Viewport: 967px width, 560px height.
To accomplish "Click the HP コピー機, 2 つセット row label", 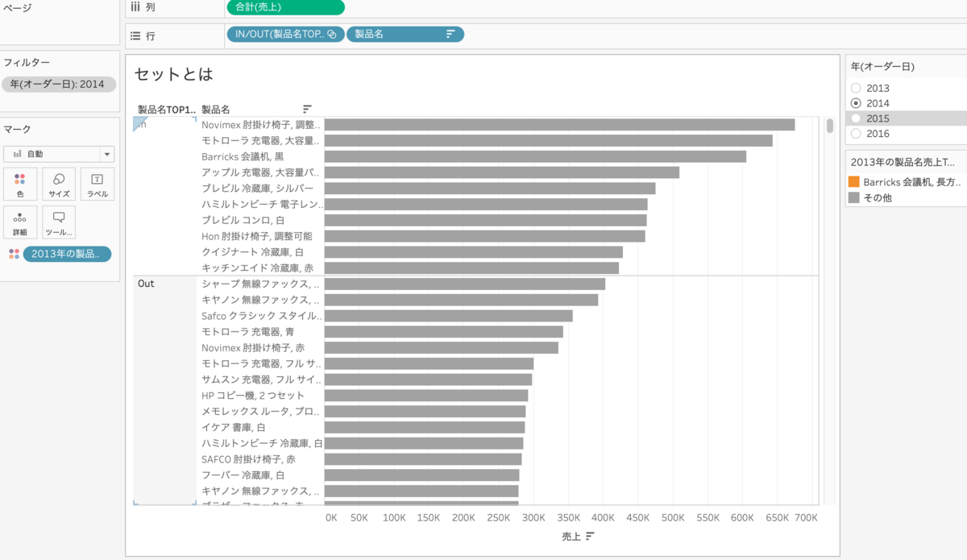I will 253,396.
